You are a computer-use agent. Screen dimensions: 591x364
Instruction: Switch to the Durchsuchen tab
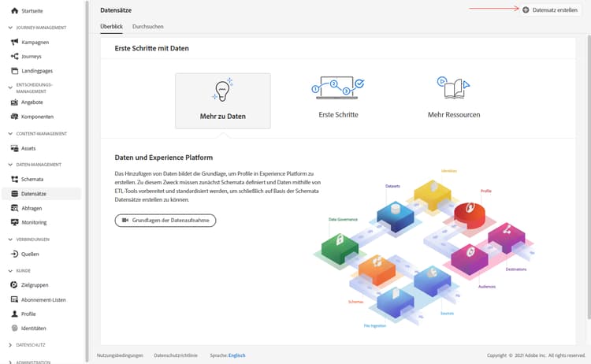[148, 26]
